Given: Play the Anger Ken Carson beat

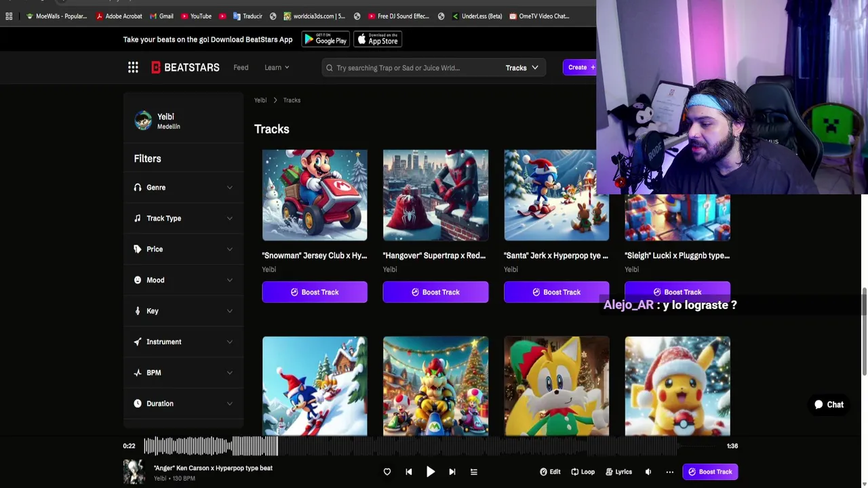Looking at the screenshot, I should pyautogui.click(x=431, y=472).
